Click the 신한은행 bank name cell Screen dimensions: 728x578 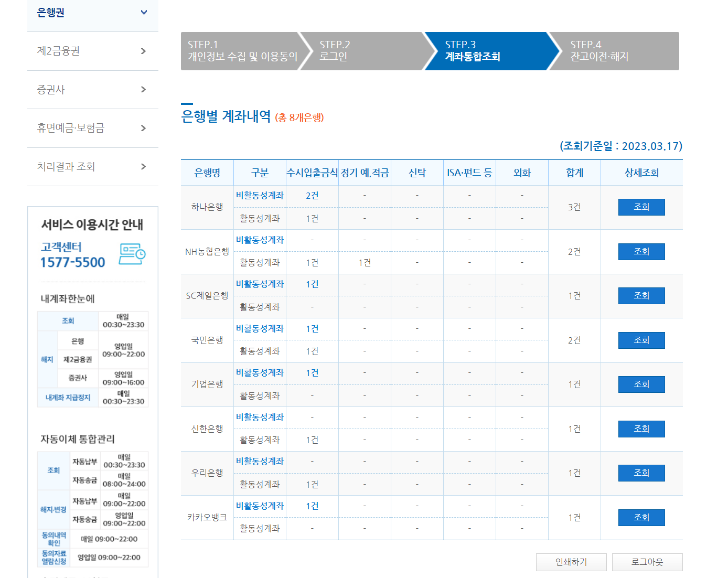click(x=207, y=429)
